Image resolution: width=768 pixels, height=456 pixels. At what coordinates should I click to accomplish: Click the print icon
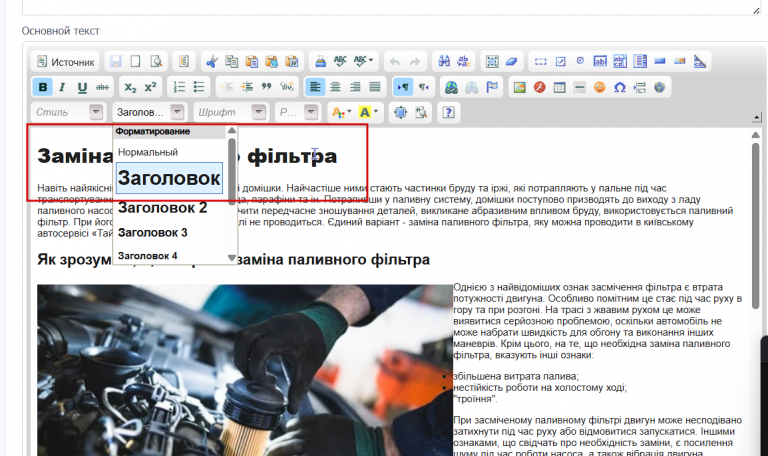(x=320, y=62)
